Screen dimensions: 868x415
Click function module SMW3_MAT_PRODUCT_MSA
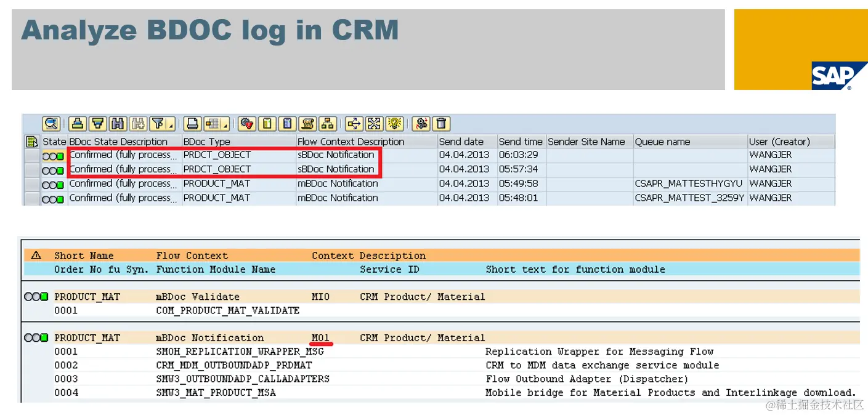[216, 392]
